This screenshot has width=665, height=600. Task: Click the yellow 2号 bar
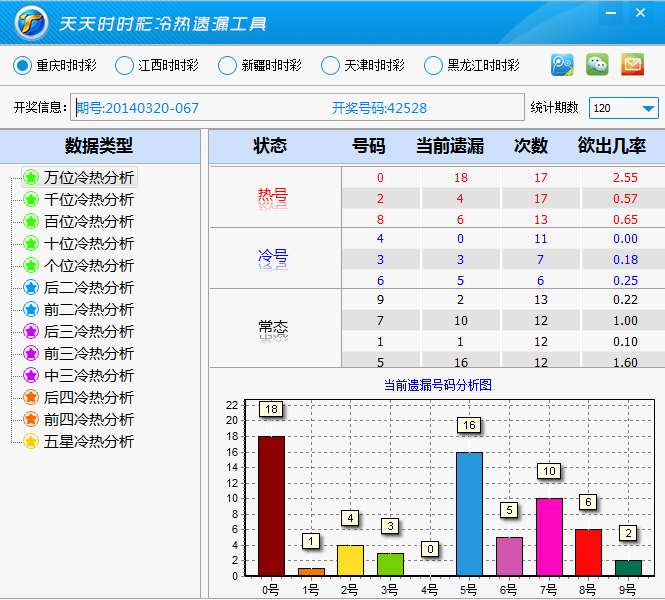click(350, 560)
